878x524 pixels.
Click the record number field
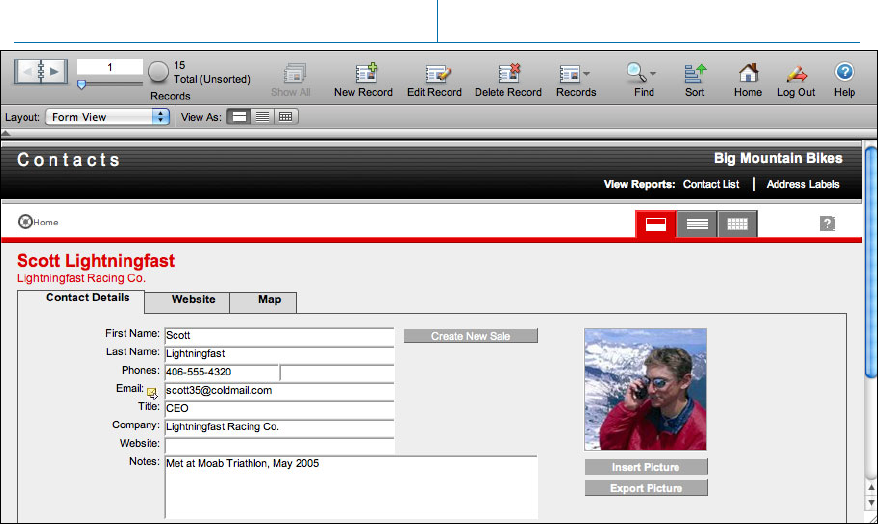(x=110, y=67)
